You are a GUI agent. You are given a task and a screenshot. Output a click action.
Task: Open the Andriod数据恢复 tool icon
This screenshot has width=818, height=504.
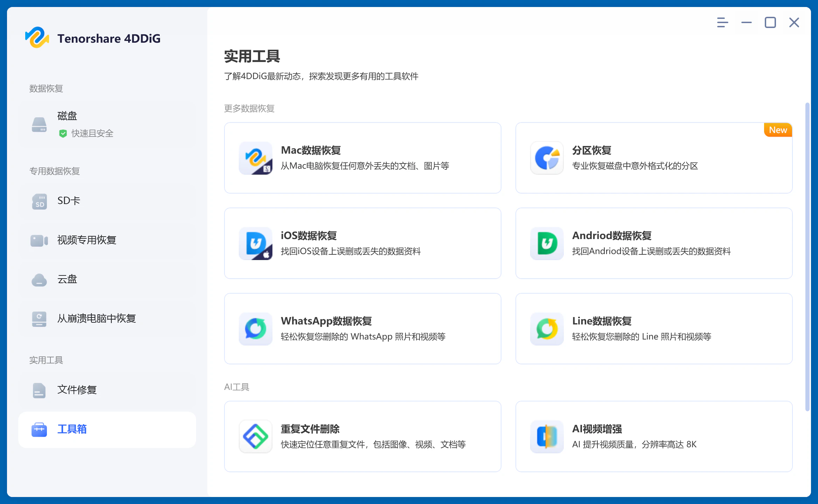tap(547, 243)
